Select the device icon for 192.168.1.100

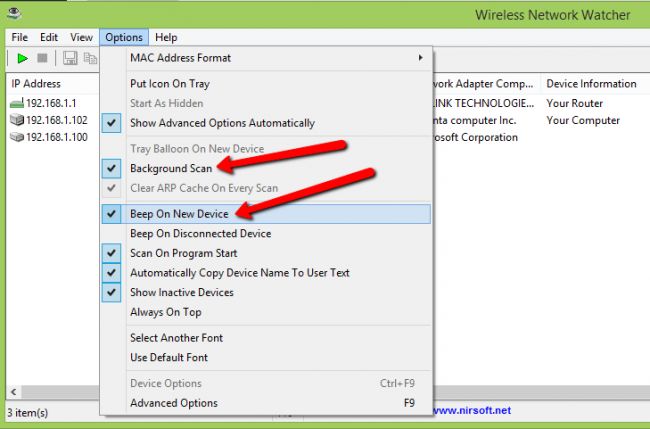17,137
